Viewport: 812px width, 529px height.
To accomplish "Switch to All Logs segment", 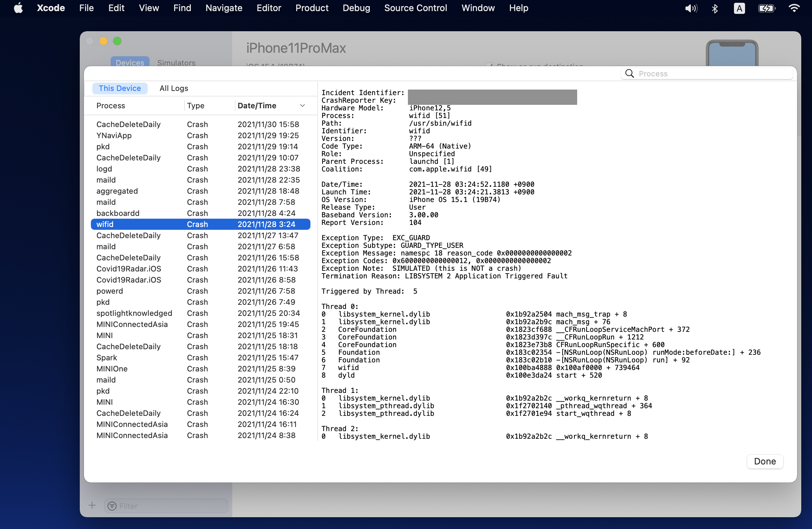I will (174, 88).
